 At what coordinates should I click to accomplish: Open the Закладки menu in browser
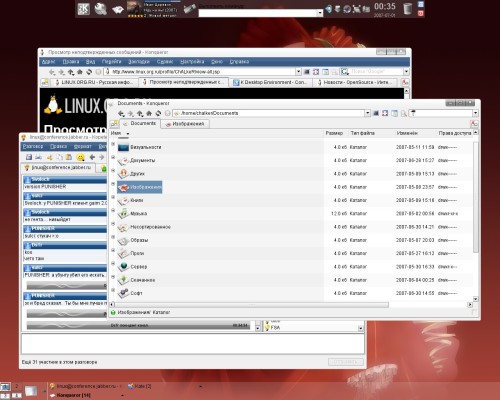139,62
